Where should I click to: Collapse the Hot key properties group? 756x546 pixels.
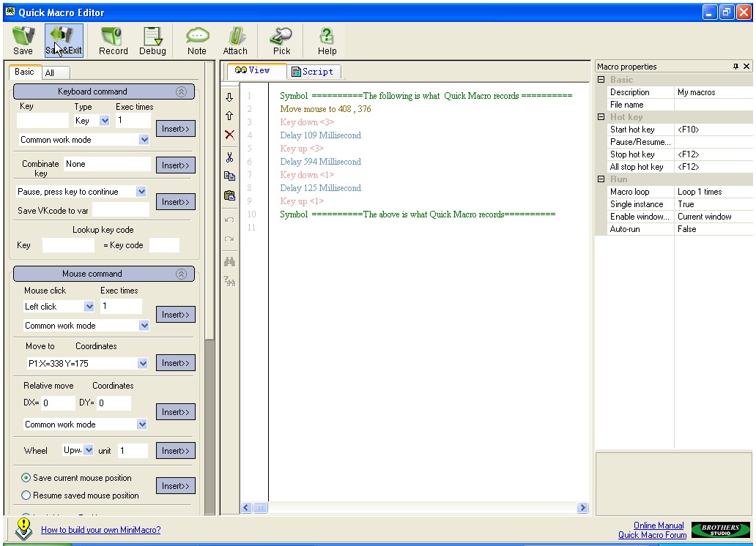(x=601, y=116)
